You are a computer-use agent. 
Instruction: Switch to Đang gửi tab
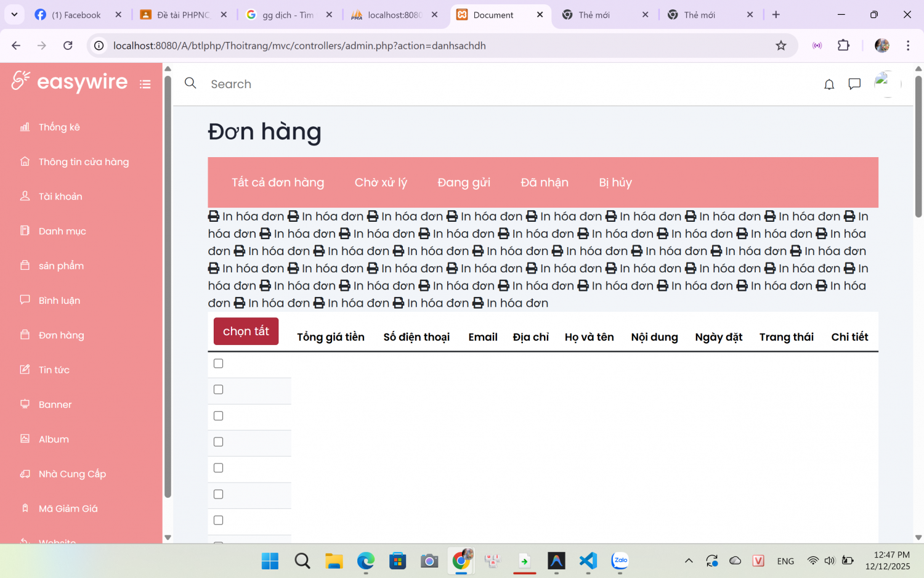464,182
